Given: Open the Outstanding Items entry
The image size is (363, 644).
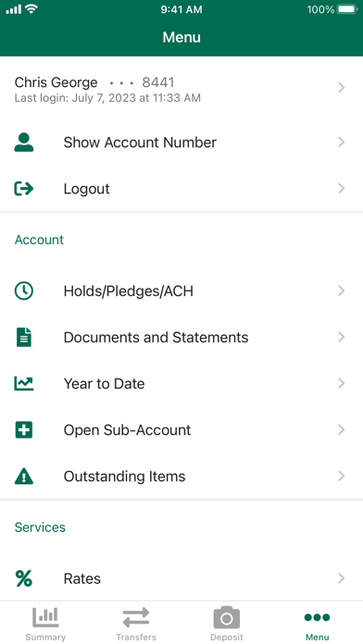Looking at the screenshot, I should click(124, 477).
